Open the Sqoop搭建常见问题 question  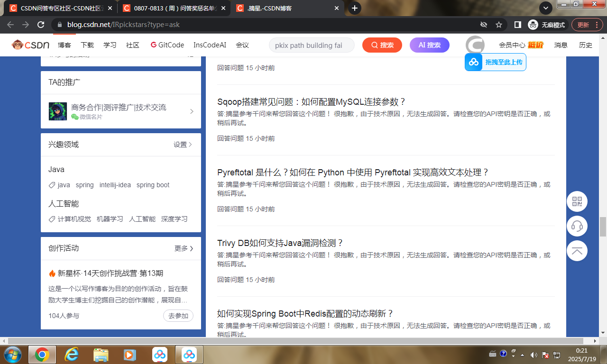tap(312, 102)
